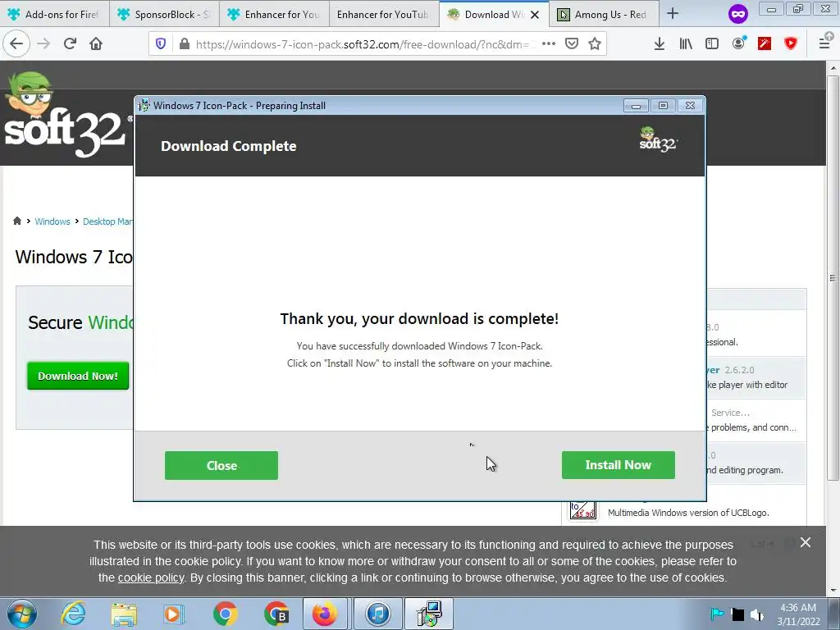Toggle the sidebar view icon

point(712,44)
